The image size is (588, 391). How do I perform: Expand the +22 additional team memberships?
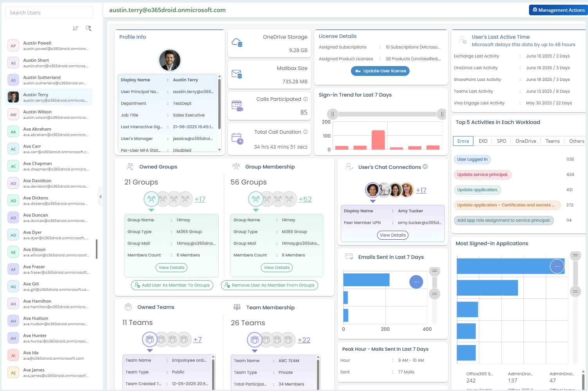[304, 340]
